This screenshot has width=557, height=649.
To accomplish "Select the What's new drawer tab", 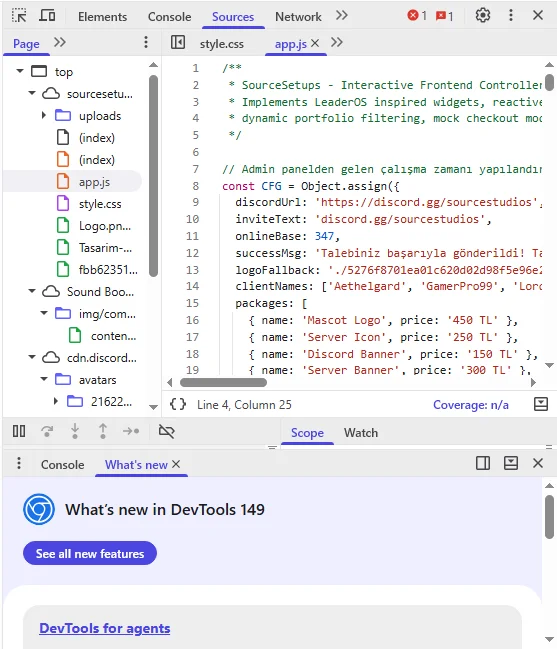I will pos(136,465).
